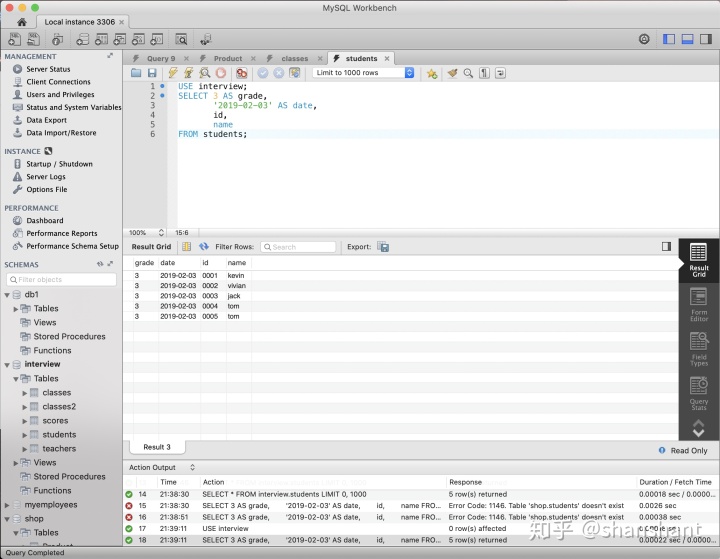The height and width of the screenshot is (559, 720).
Task: Create a new stored procedure icon
Action: coord(138,40)
